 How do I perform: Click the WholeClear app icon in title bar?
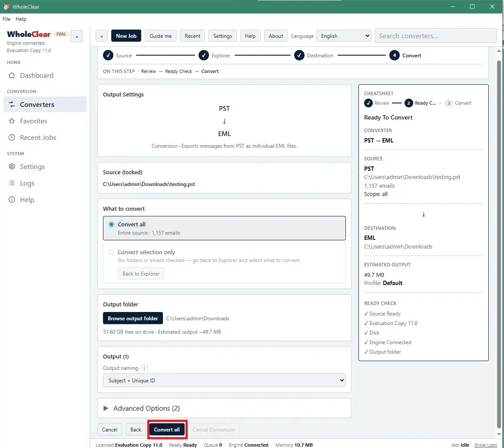[6, 7]
